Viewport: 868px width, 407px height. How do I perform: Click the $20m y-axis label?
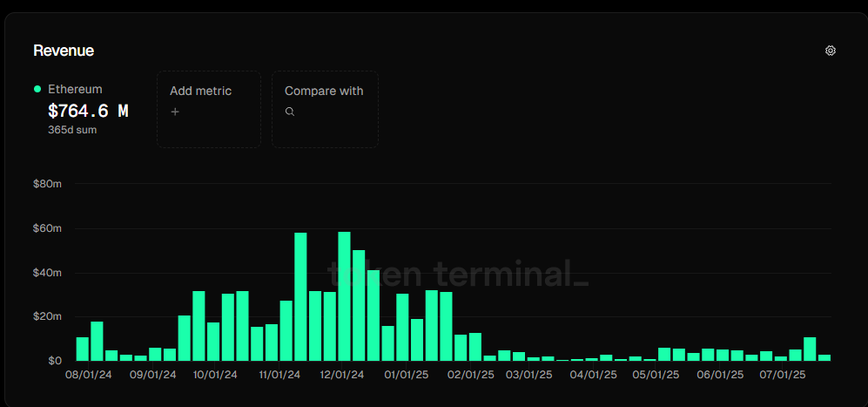47,316
